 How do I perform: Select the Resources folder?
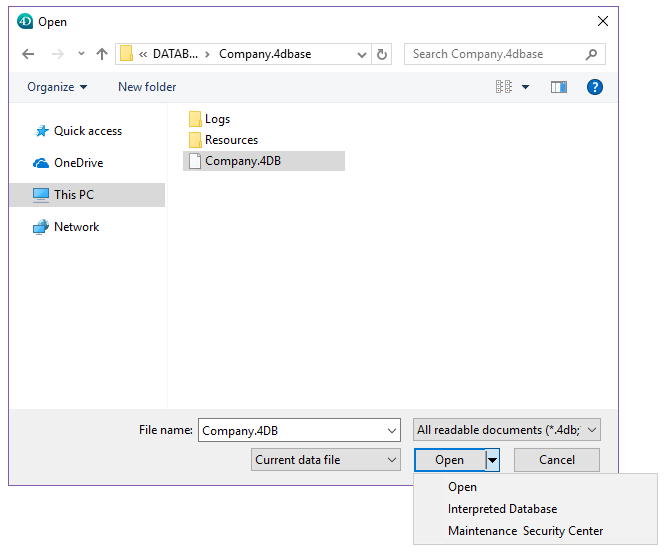[x=231, y=140]
